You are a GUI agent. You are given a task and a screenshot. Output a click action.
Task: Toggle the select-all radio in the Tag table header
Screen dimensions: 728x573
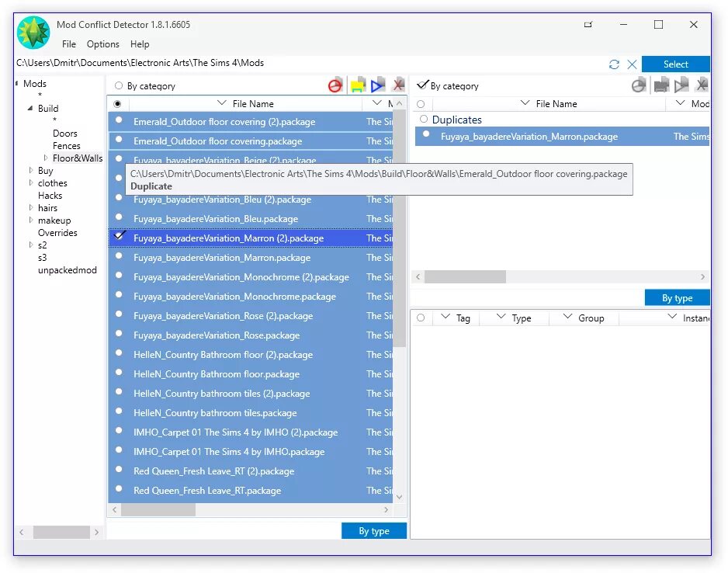(421, 318)
